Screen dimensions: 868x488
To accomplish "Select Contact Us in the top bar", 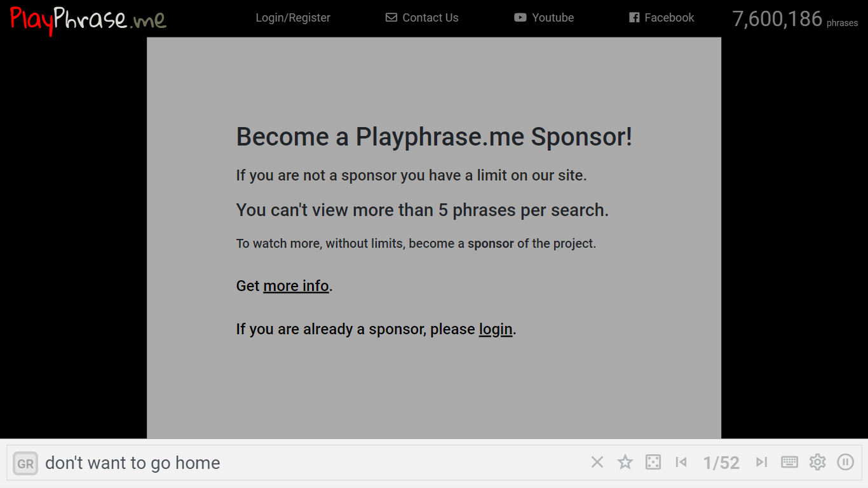I will [x=430, y=17].
